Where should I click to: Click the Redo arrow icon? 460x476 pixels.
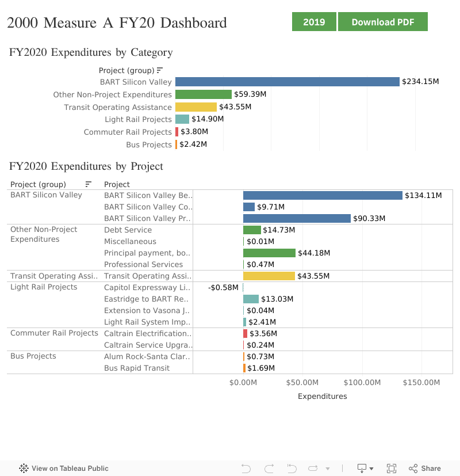pyautogui.click(x=269, y=469)
